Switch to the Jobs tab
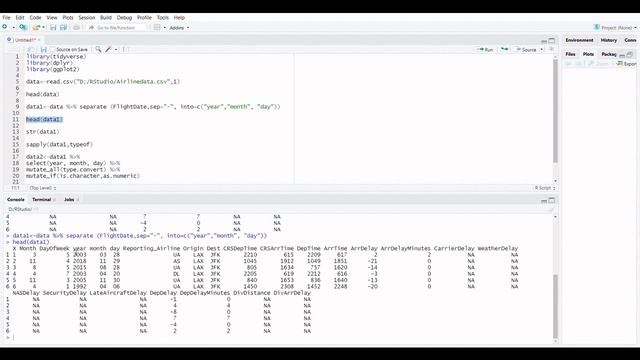The height and width of the screenshot is (360, 640). [69, 200]
